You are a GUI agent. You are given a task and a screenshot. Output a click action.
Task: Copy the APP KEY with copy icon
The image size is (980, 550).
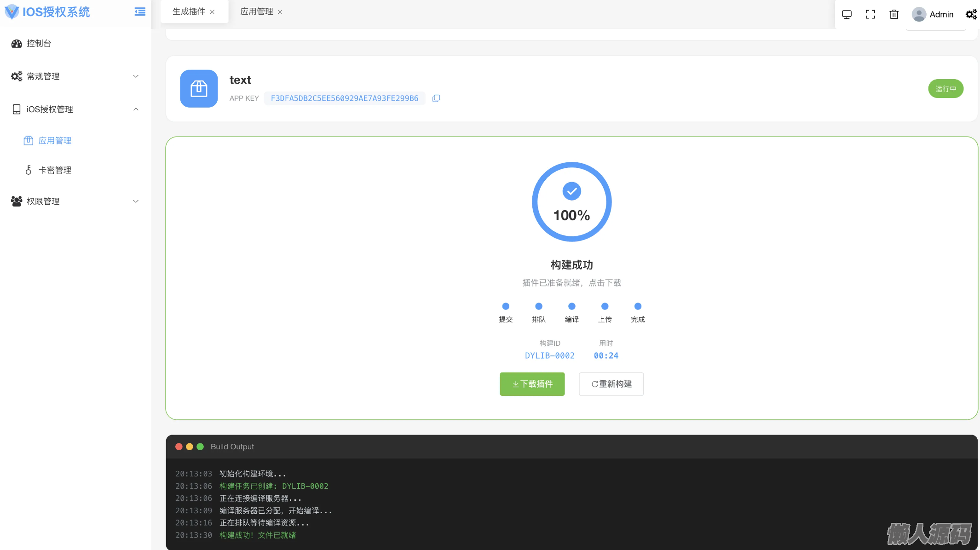[x=436, y=98]
